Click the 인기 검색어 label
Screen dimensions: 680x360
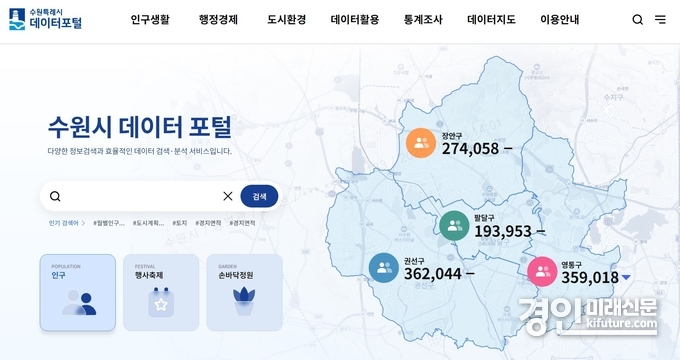pyautogui.click(x=63, y=223)
